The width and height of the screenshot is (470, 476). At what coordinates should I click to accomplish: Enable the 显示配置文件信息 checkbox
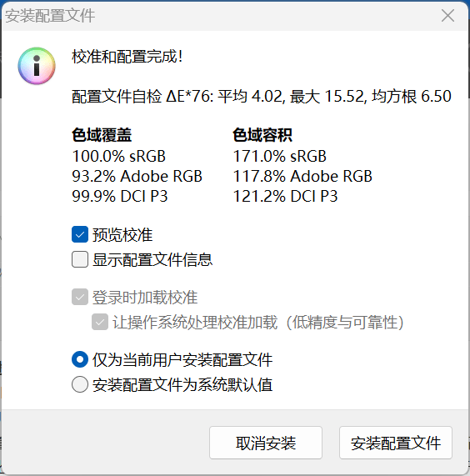point(80,259)
